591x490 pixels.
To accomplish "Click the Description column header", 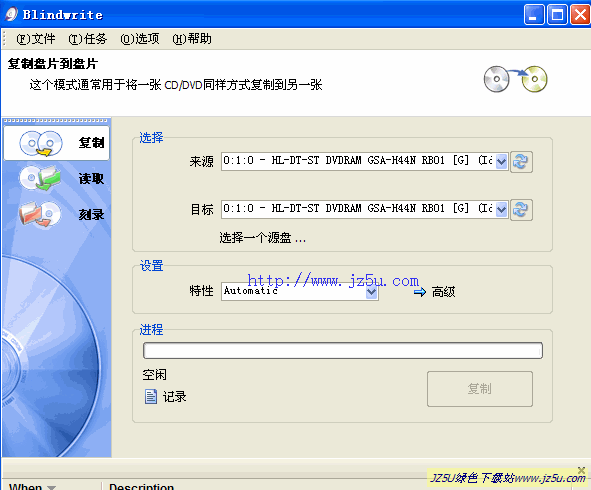I will tap(141, 486).
